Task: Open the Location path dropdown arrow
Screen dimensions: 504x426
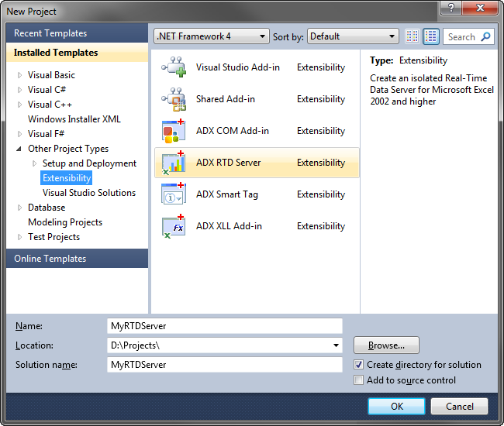Action: click(336, 345)
